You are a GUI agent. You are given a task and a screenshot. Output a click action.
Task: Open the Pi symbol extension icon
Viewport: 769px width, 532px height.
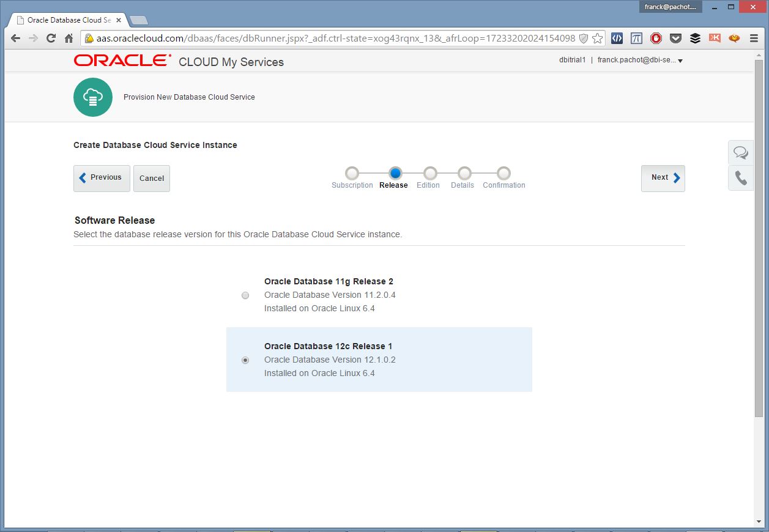tap(636, 38)
